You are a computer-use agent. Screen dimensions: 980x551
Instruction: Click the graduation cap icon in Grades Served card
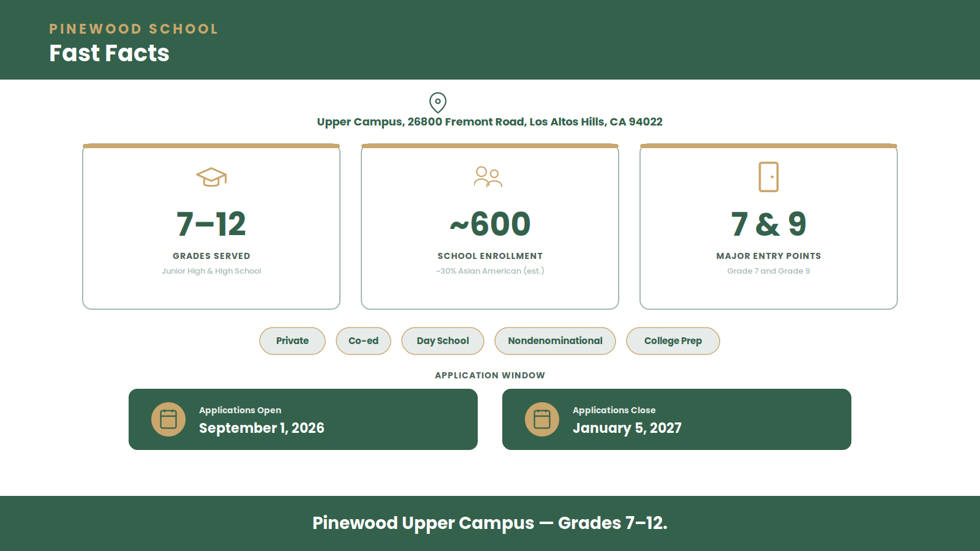211,177
